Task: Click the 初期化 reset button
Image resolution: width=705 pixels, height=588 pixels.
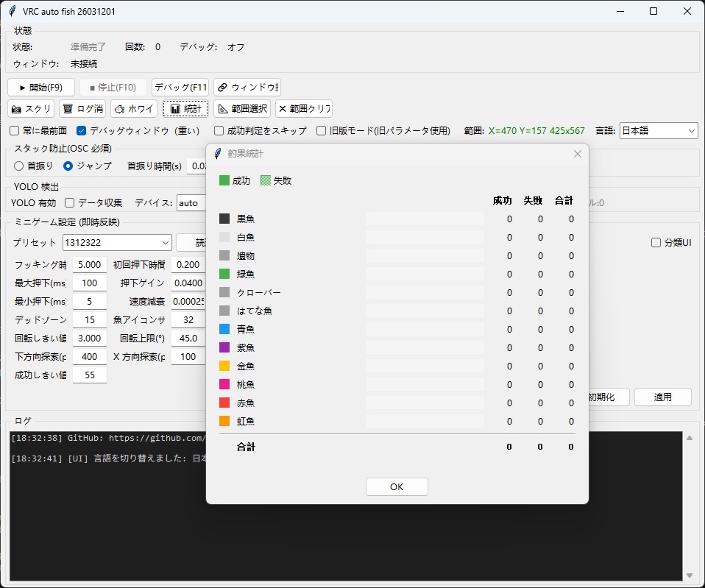Action: (x=609, y=397)
